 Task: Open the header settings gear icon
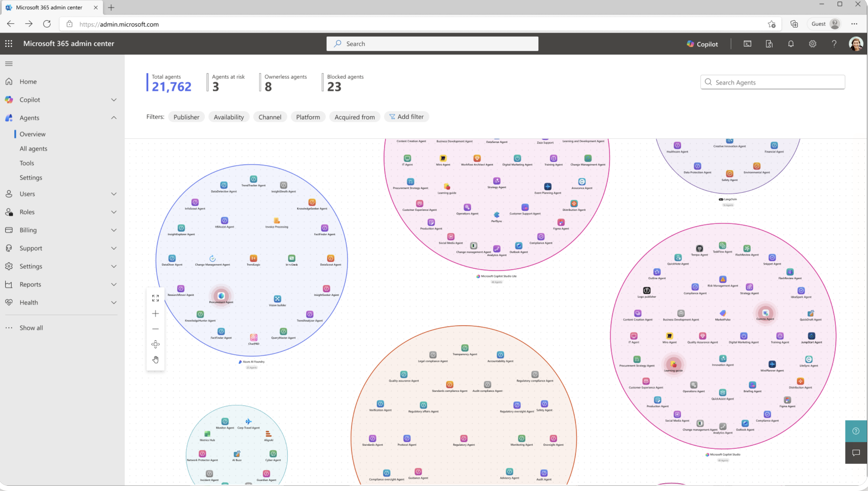pos(813,44)
